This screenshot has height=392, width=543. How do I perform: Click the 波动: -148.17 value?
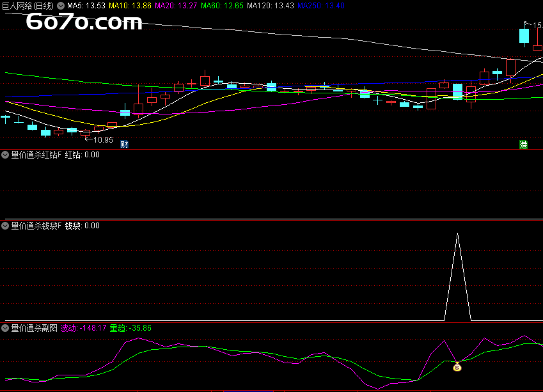tap(83, 328)
